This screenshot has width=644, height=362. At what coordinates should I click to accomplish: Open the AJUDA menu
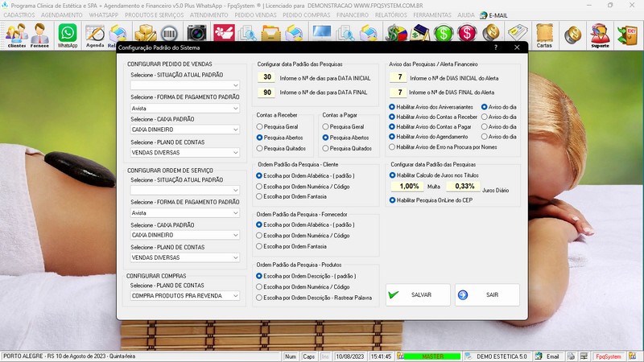coord(466,15)
